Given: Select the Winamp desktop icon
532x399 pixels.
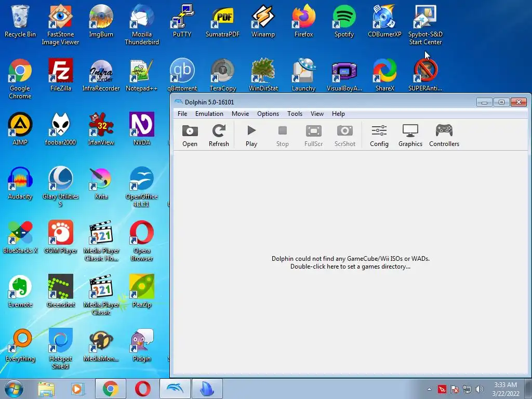Looking at the screenshot, I should (263, 21).
